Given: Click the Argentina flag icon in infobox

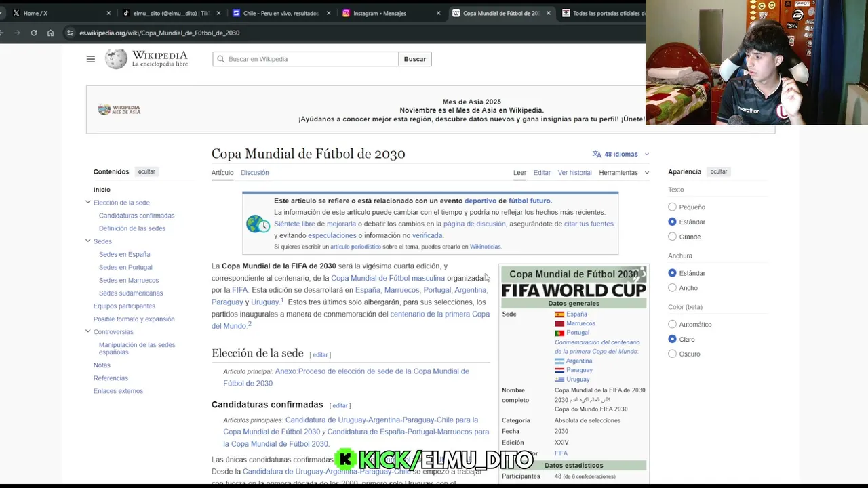Looking at the screenshot, I should pyautogui.click(x=559, y=361).
